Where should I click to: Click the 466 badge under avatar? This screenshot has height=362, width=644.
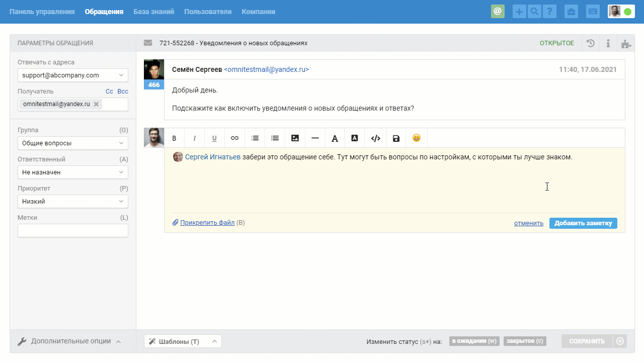154,85
